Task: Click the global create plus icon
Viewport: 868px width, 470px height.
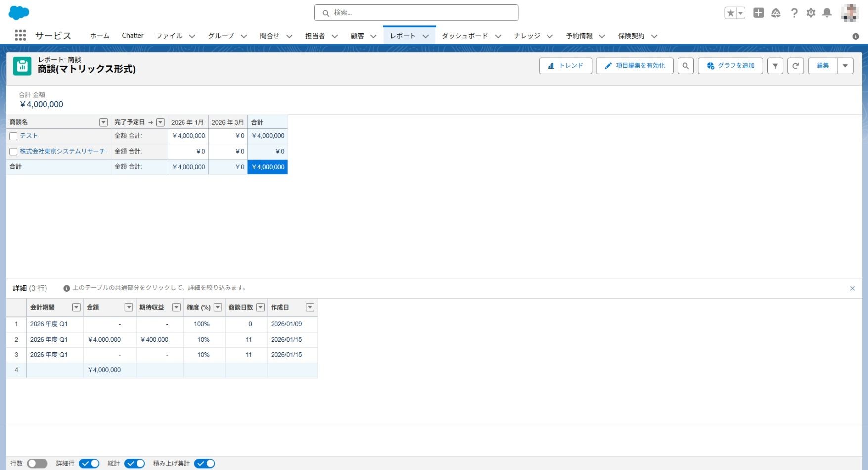Action: tap(758, 13)
